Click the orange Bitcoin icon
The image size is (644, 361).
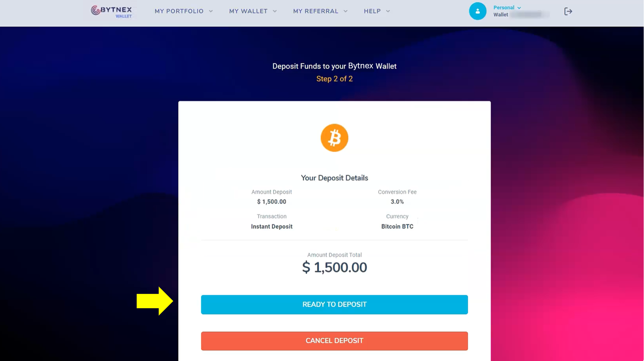coord(334,138)
